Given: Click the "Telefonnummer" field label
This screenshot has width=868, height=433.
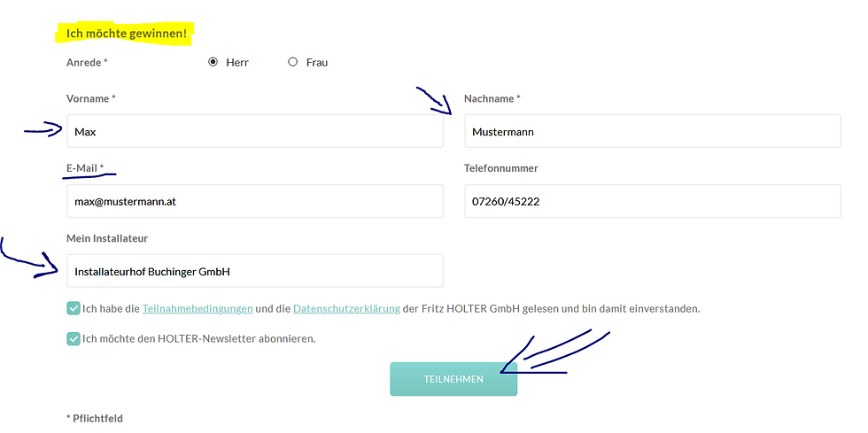Looking at the screenshot, I should 501,167.
